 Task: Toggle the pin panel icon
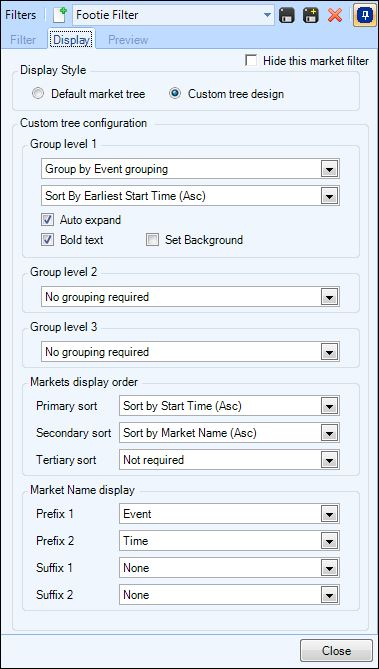(x=361, y=15)
